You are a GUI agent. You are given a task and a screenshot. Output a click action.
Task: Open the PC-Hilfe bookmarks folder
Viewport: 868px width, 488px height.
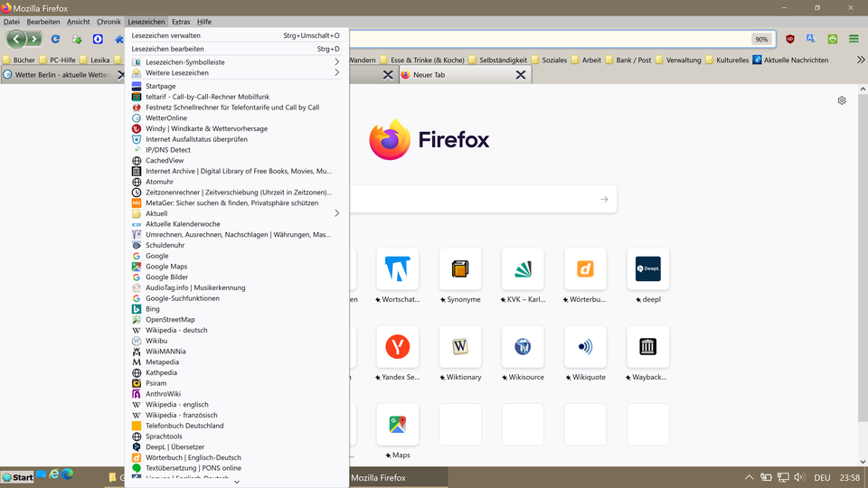click(x=57, y=60)
